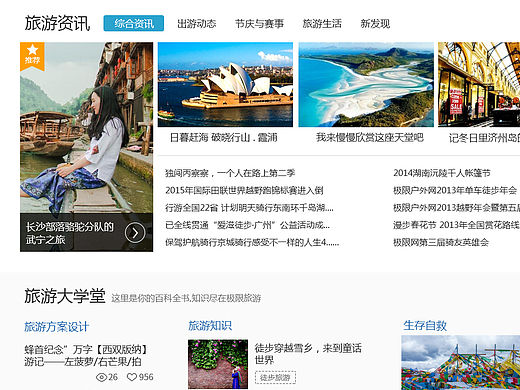This screenshot has height=390, width=520.
Task: Open article 极限户外网2013年单车徒步年会
Action: (x=455, y=190)
